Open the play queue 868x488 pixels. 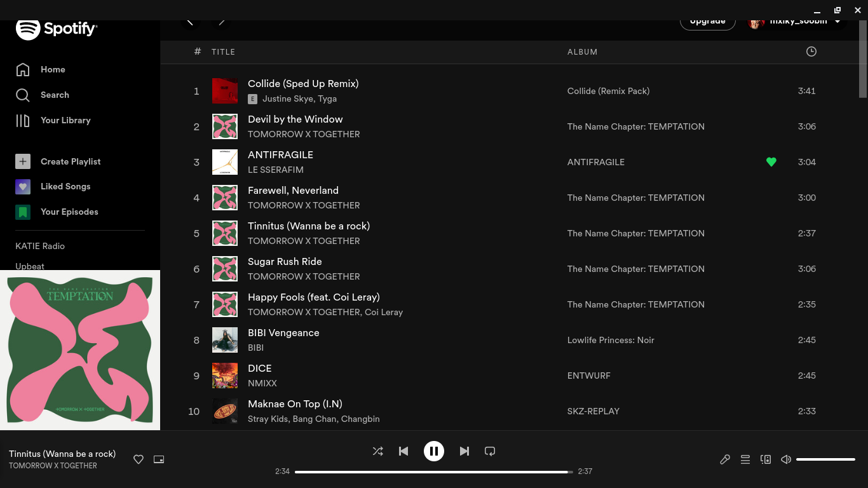pyautogui.click(x=745, y=459)
